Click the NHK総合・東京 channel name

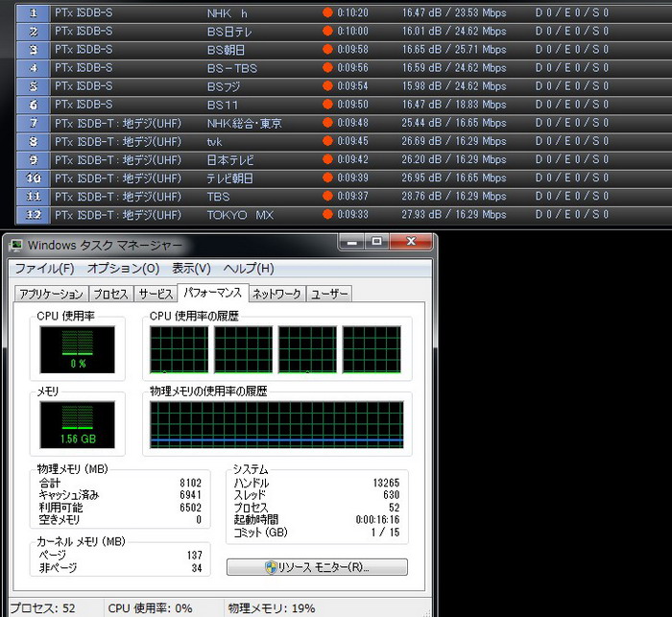[244, 124]
